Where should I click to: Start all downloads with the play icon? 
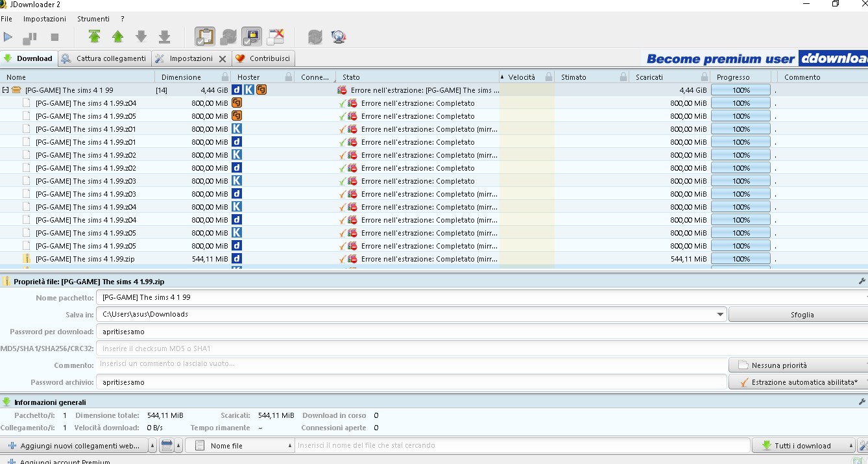pyautogui.click(x=8, y=37)
